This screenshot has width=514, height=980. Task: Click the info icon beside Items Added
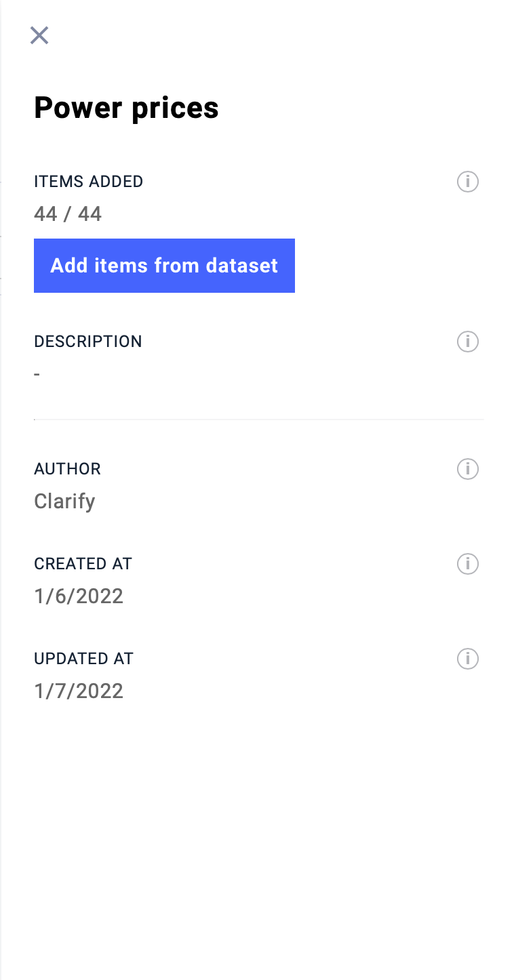(468, 182)
